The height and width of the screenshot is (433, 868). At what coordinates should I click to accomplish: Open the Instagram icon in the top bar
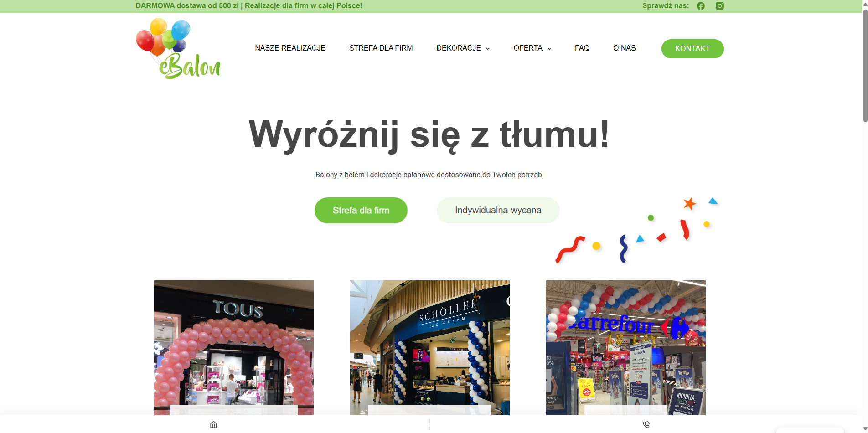point(719,6)
